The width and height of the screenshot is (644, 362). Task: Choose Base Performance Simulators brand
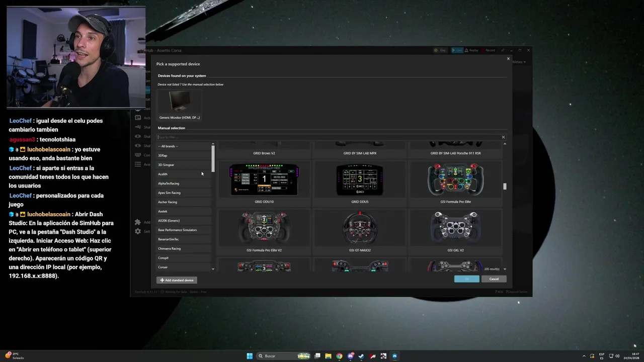pyautogui.click(x=184, y=230)
